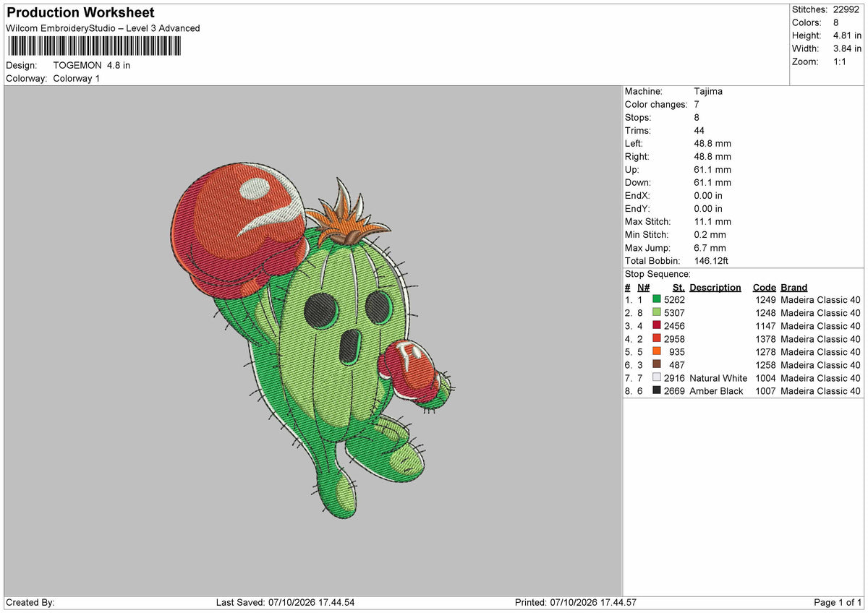Click the height value '4.81 in'
This screenshot has height=613, width=868.
(x=847, y=35)
